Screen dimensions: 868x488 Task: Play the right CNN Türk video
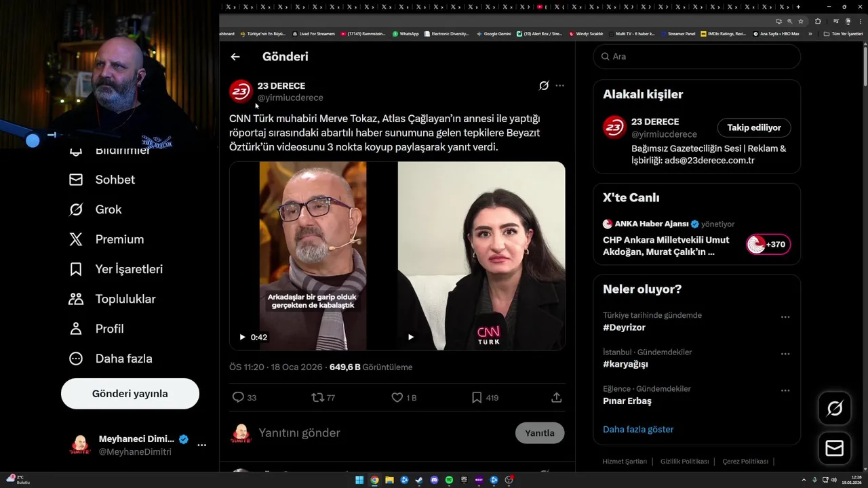pyautogui.click(x=410, y=337)
